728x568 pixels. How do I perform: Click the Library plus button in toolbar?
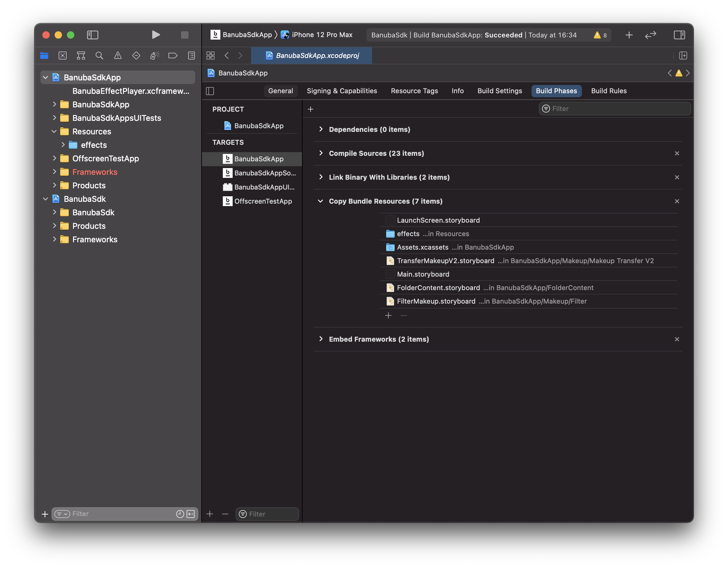click(x=629, y=35)
